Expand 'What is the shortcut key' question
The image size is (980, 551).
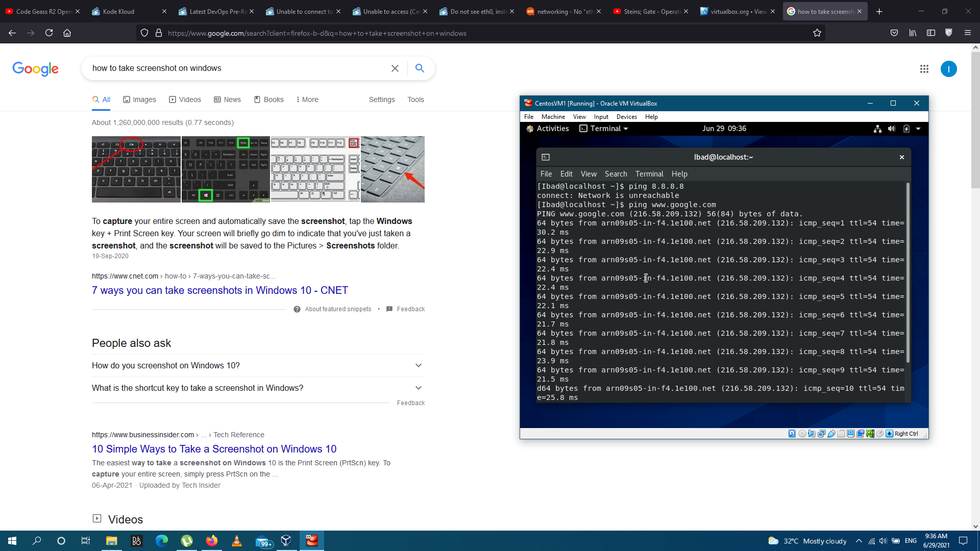(258, 388)
